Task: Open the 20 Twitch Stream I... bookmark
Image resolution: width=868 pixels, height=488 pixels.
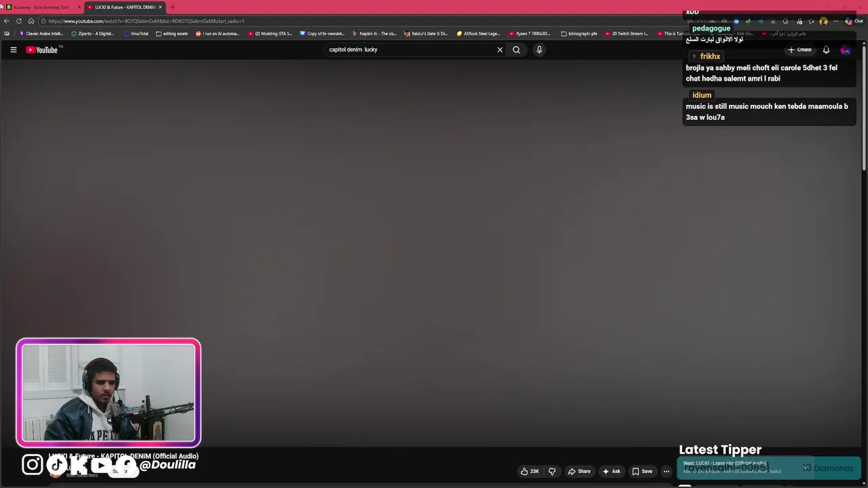Action: (x=627, y=33)
